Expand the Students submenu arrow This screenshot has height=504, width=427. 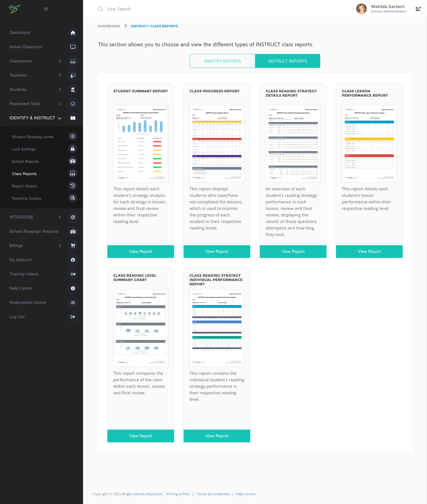pyautogui.click(x=60, y=90)
